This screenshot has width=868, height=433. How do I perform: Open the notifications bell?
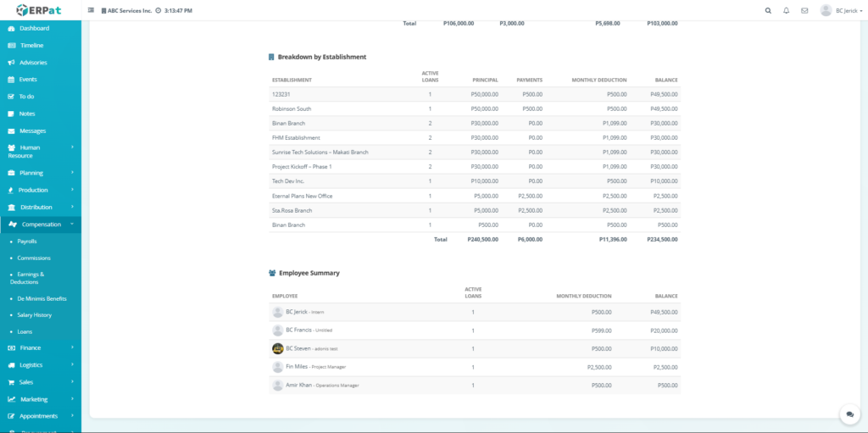tap(786, 11)
